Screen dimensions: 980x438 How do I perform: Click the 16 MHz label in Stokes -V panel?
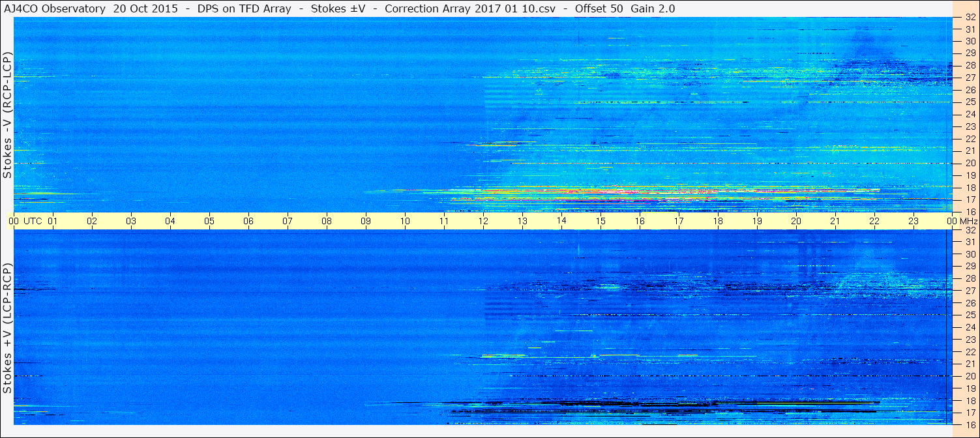tap(970, 212)
